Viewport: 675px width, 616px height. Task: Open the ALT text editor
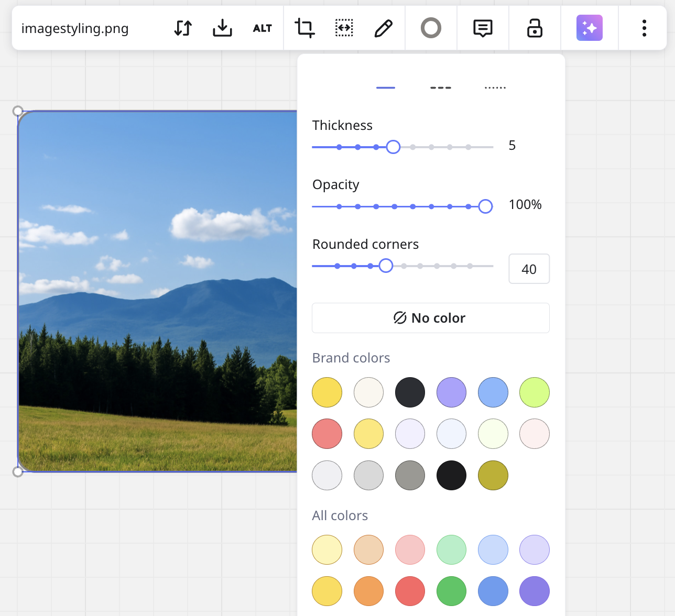pyautogui.click(x=262, y=28)
